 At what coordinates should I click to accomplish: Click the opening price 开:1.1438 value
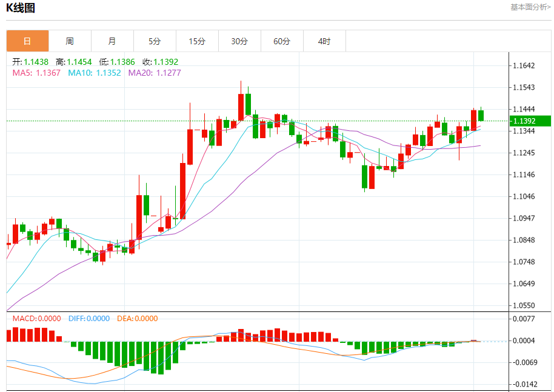[30, 62]
